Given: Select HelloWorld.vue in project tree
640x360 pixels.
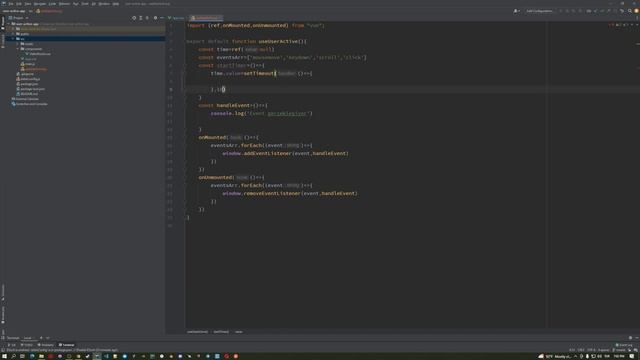Looking at the screenshot, I should [38, 54].
